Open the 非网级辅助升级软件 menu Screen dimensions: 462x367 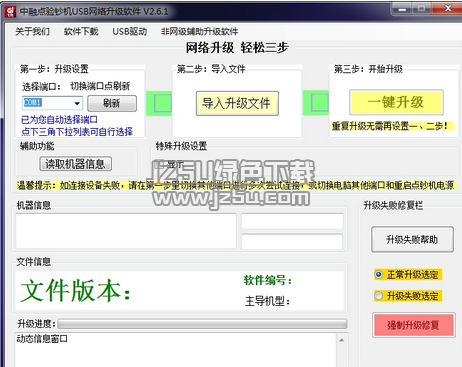point(199,32)
